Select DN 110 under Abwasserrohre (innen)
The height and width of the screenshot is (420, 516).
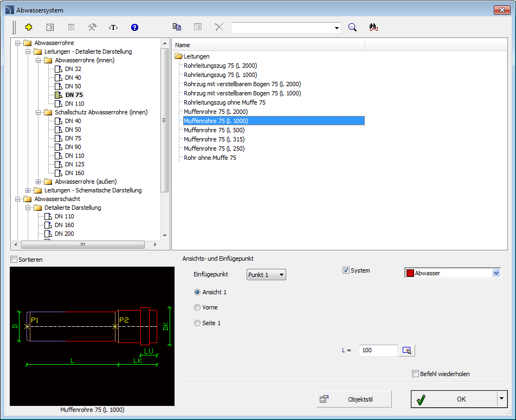coord(74,104)
